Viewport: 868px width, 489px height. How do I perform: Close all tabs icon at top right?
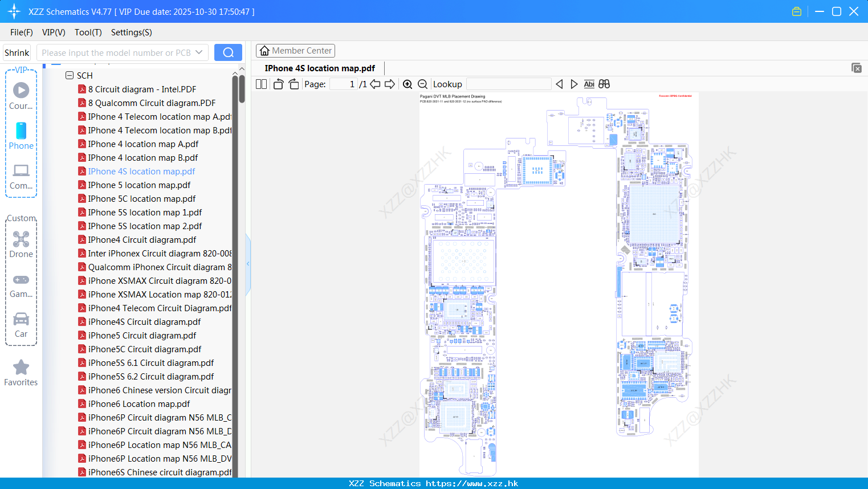click(x=857, y=68)
